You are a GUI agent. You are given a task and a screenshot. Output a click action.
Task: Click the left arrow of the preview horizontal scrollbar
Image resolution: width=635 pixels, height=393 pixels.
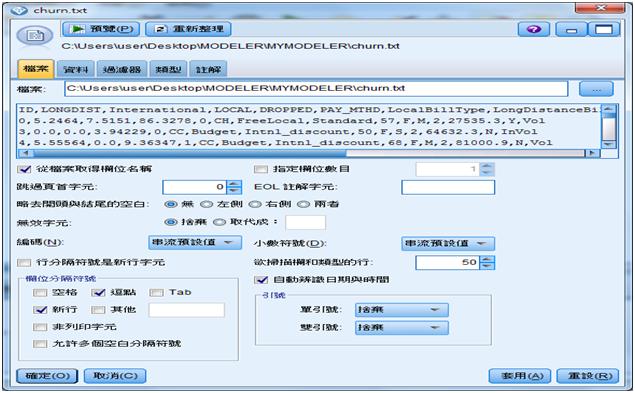[26, 153]
